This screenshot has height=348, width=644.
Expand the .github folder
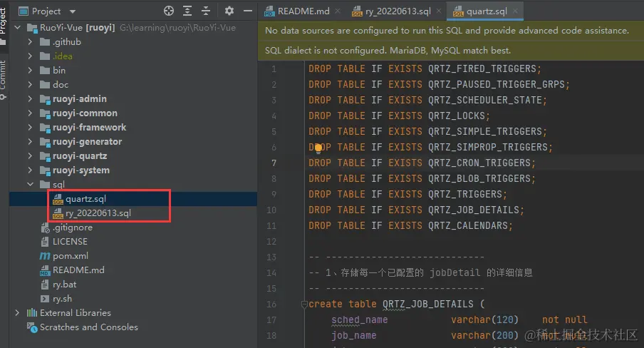pos(30,42)
